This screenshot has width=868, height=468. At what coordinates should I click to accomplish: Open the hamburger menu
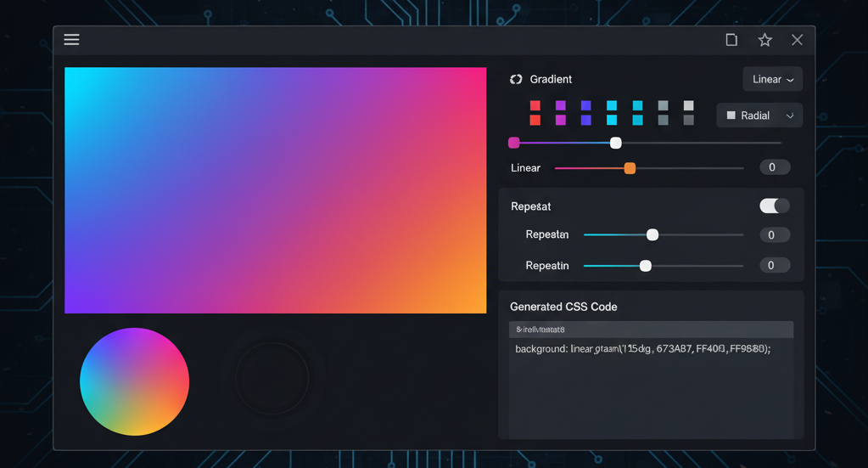click(x=71, y=40)
